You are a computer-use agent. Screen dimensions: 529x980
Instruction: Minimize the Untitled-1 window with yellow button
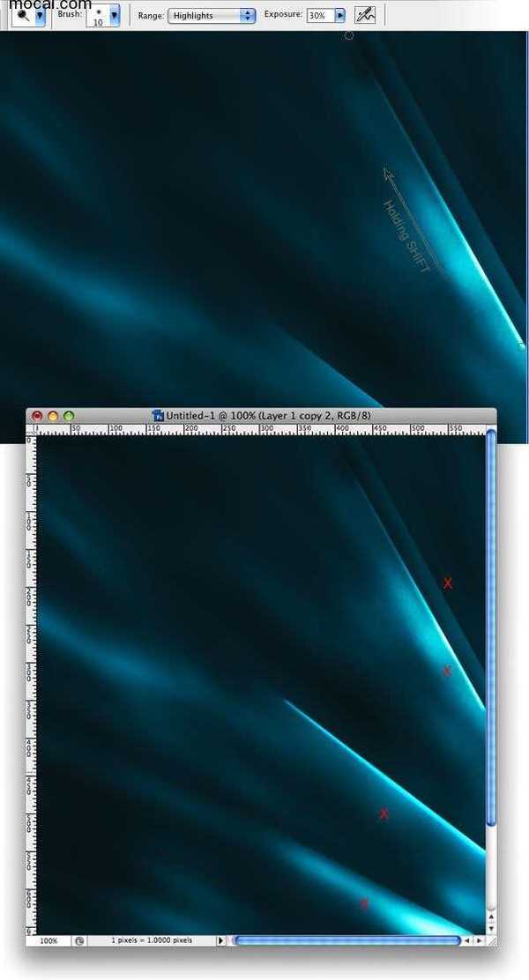(53, 415)
